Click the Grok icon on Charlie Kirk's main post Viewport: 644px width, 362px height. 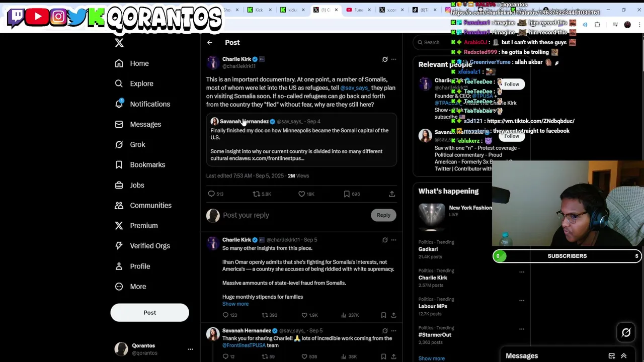(385, 59)
